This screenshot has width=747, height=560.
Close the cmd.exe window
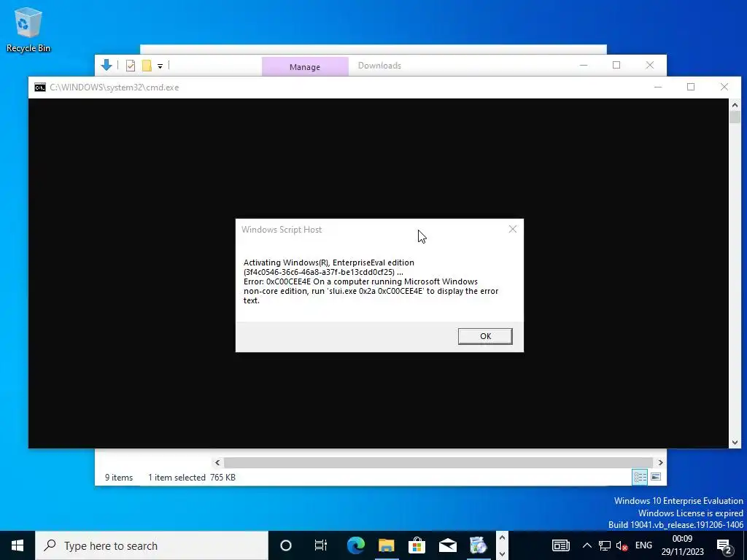coord(724,87)
